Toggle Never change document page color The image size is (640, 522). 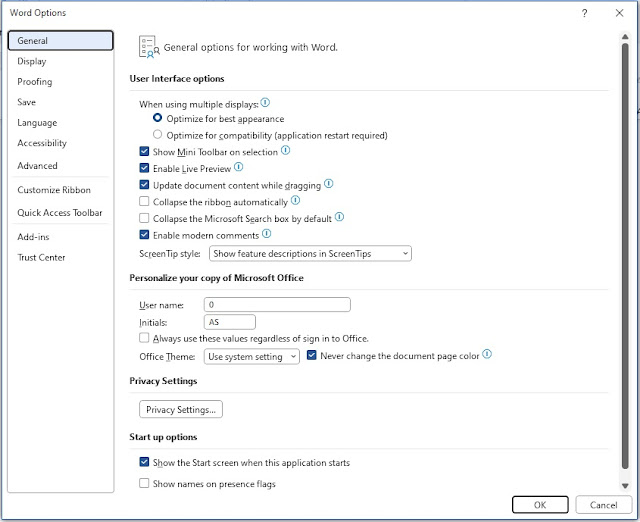pyautogui.click(x=311, y=355)
